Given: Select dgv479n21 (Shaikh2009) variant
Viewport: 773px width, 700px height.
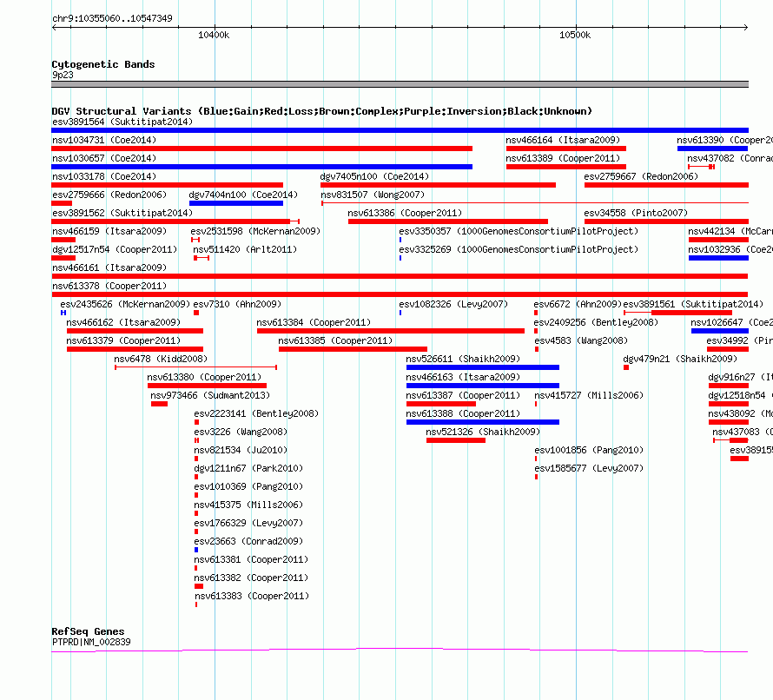Looking at the screenshot, I should click(680, 359).
